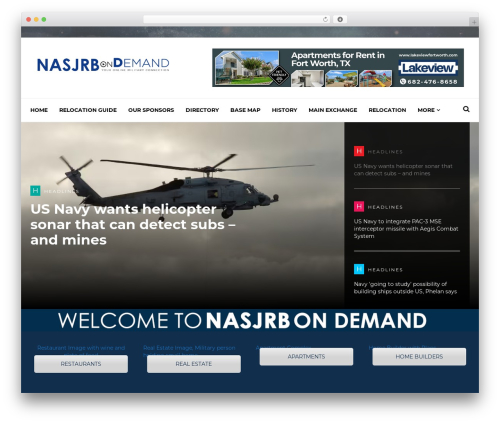Open sidebar story on helicopter sonar
The width and height of the screenshot is (500, 423).
tap(403, 170)
